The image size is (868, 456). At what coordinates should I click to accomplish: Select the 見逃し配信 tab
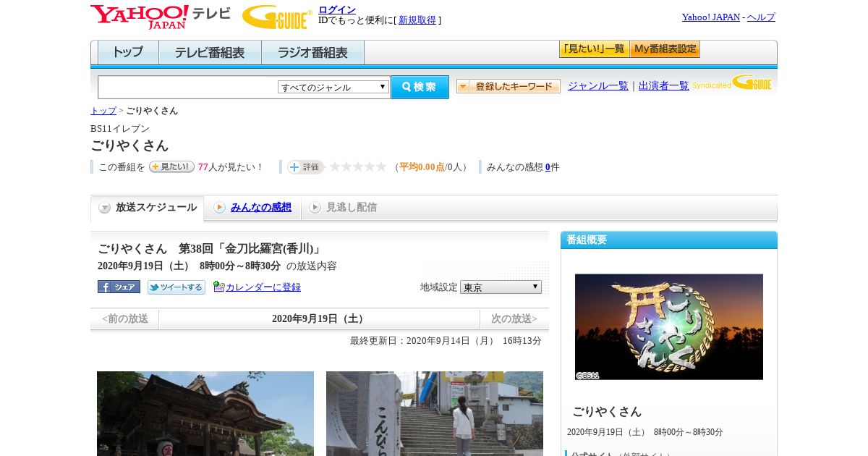[352, 207]
